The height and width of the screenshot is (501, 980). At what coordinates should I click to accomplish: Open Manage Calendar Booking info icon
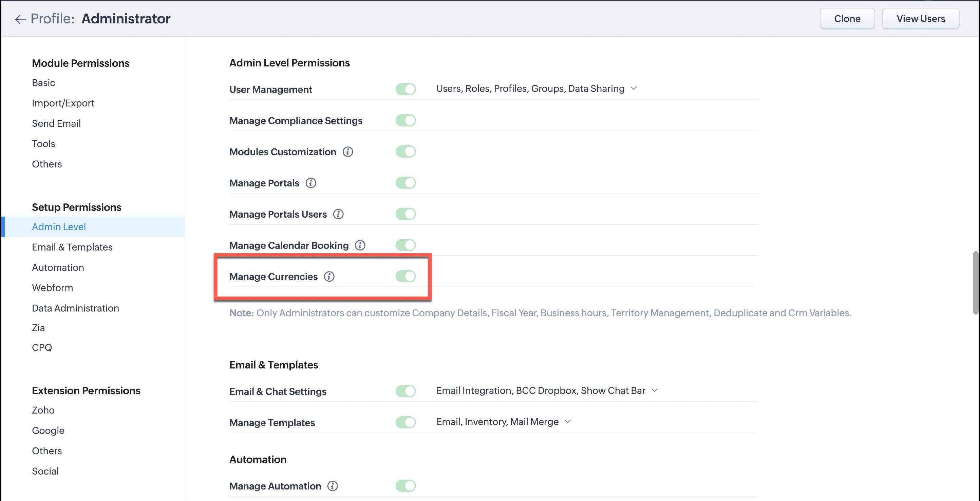pos(360,245)
